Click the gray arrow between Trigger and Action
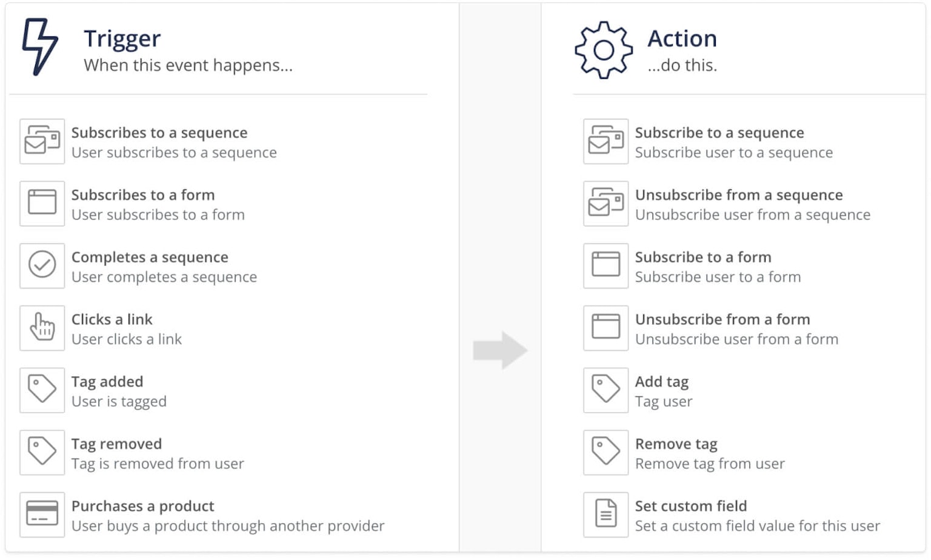The image size is (931, 560). pyautogui.click(x=502, y=350)
